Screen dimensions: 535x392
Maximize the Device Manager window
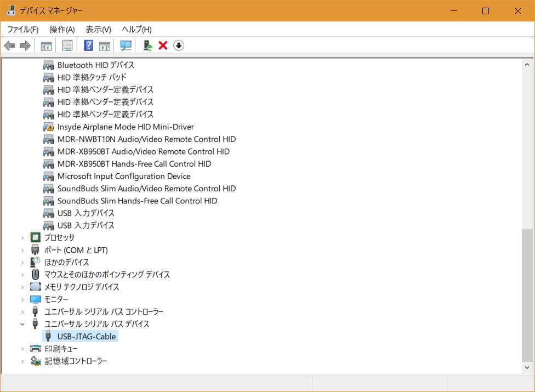(486, 11)
